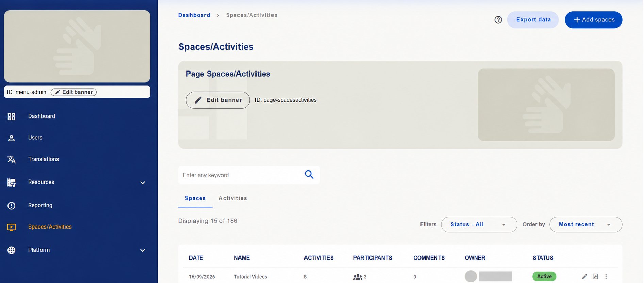This screenshot has height=283, width=644.
Task: Click Edit banner in the page banner
Action: pyautogui.click(x=218, y=100)
